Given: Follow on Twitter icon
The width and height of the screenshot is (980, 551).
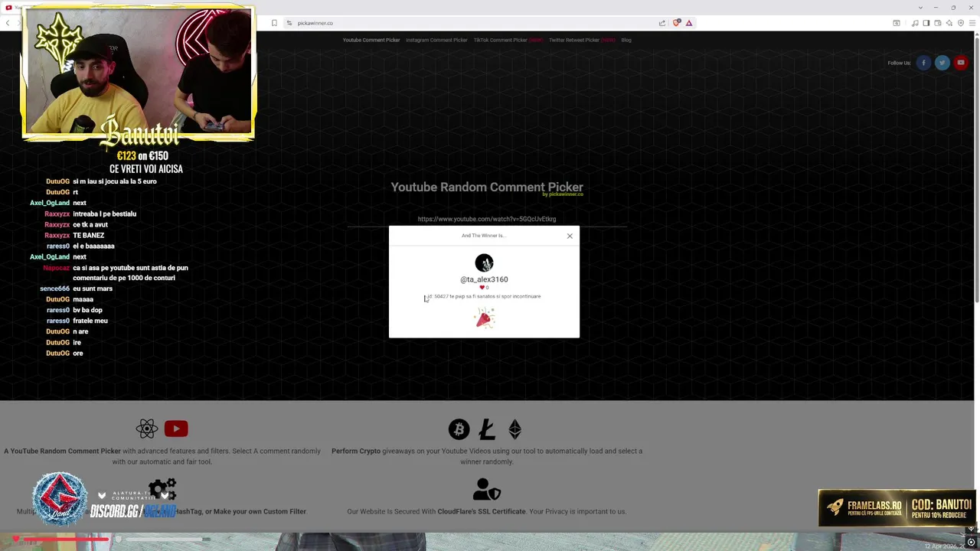Looking at the screenshot, I should click(x=942, y=63).
